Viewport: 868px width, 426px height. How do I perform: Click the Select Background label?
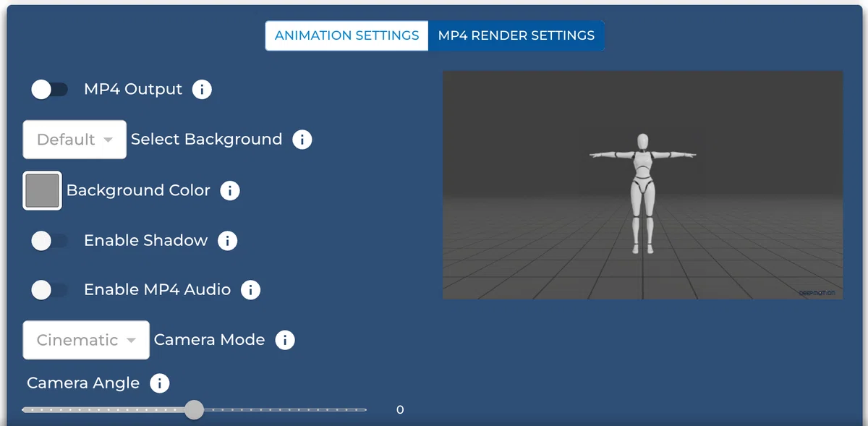click(x=207, y=140)
